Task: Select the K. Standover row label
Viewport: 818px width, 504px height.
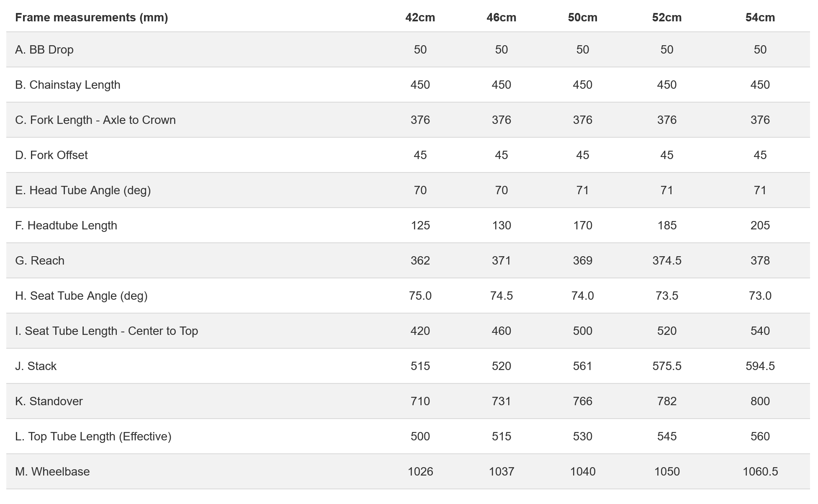Action: [49, 401]
